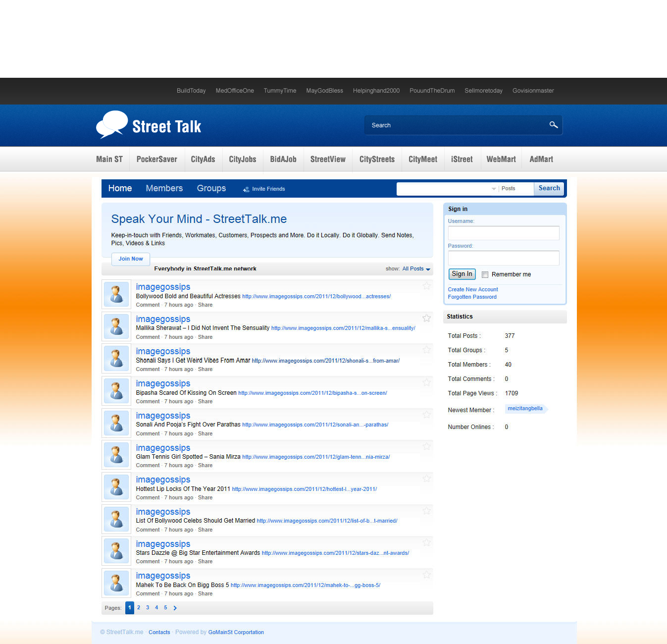667x644 pixels.
Task: Go to page 3 of posts
Action: click(x=148, y=608)
